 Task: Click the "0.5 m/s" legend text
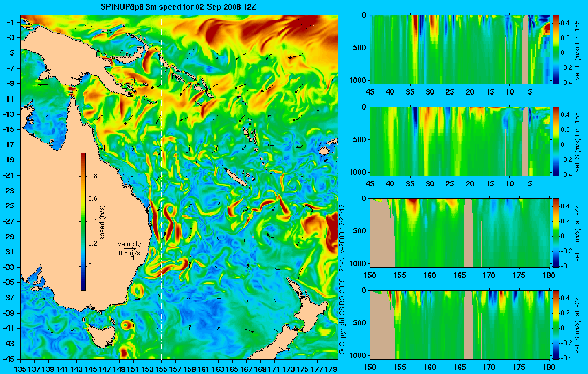129,253
